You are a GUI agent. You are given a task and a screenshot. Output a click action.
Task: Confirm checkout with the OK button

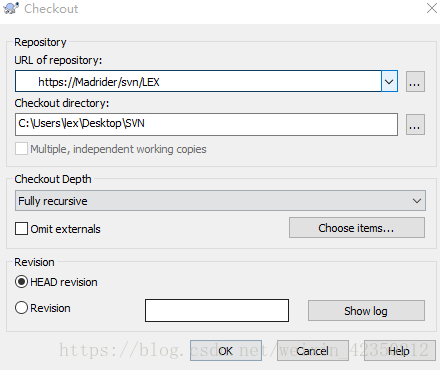pyautogui.click(x=226, y=351)
